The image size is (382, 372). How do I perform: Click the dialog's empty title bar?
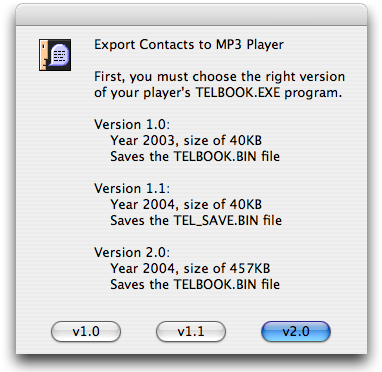[191, 15]
